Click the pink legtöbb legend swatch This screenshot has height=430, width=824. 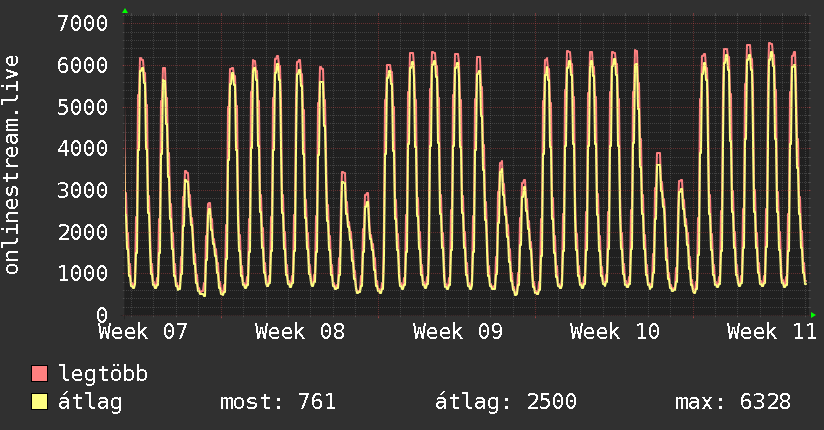tap(39, 373)
